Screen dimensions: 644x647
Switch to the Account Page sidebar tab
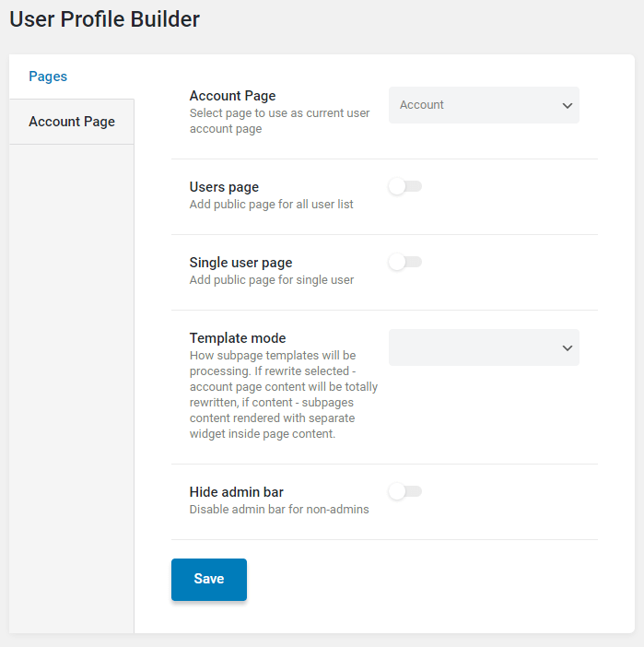pos(71,122)
